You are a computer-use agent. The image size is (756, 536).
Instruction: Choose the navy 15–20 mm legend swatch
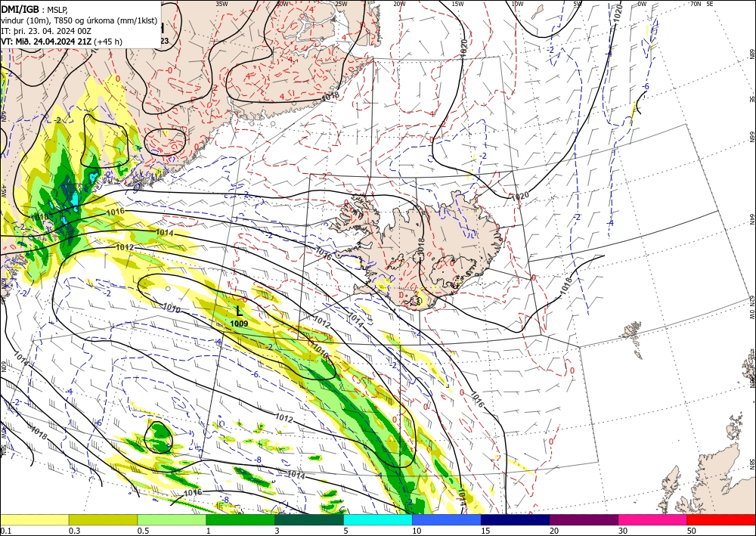516,519
